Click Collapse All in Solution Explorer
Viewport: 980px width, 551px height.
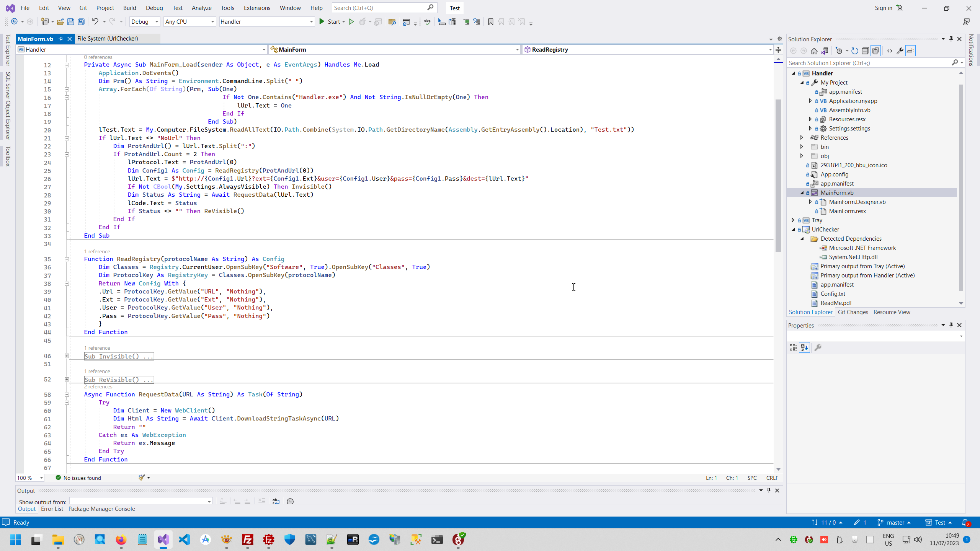(x=865, y=51)
